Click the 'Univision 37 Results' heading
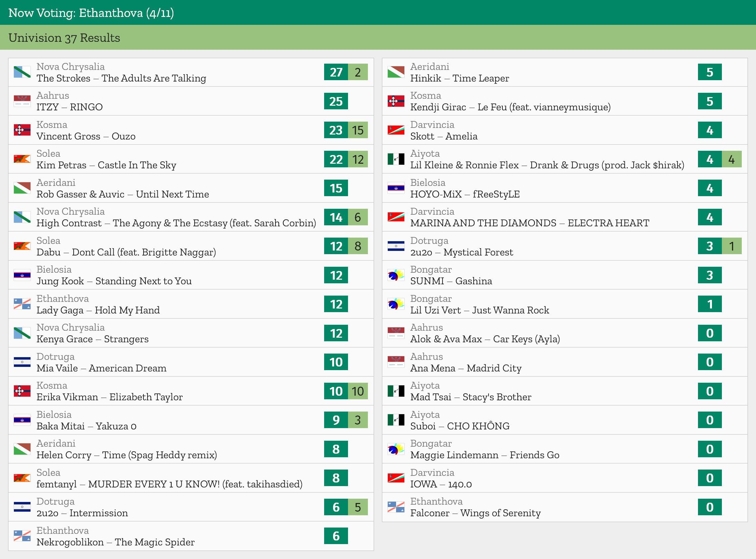This screenshot has height=559, width=756. click(64, 37)
